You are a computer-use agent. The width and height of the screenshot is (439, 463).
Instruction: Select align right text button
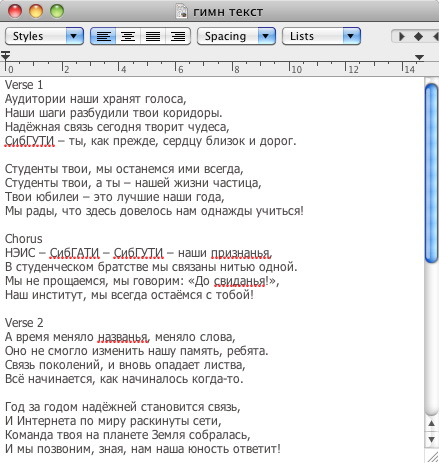tap(178, 36)
